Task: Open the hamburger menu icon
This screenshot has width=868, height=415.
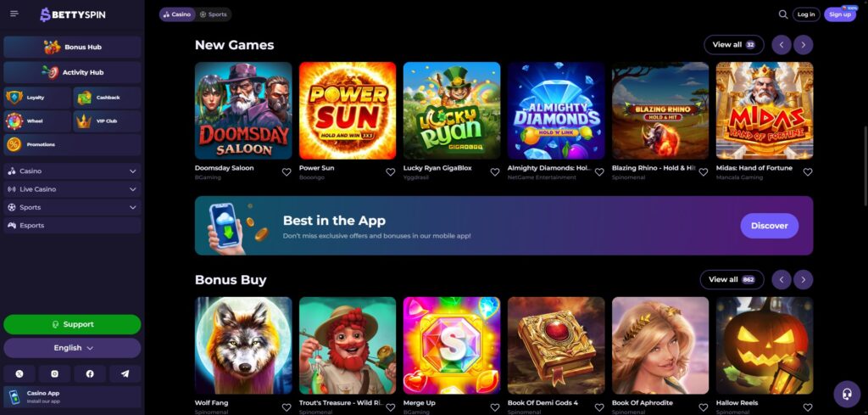Action: click(14, 14)
